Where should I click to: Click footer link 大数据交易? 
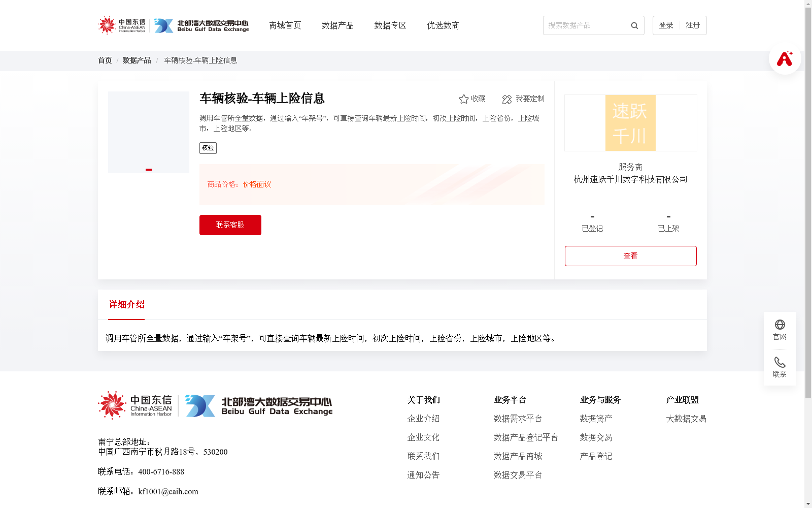pos(686,419)
